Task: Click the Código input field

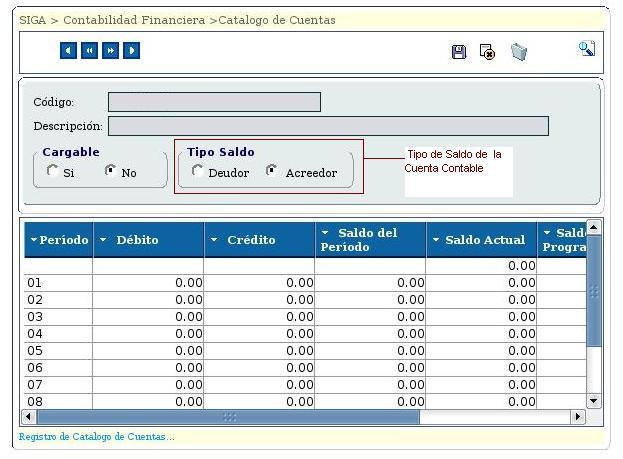Action: click(x=214, y=102)
